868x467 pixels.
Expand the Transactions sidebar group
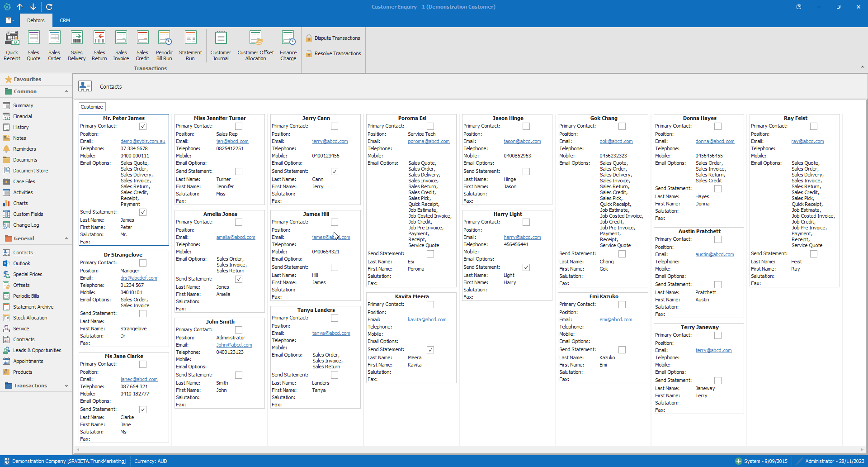(66, 386)
